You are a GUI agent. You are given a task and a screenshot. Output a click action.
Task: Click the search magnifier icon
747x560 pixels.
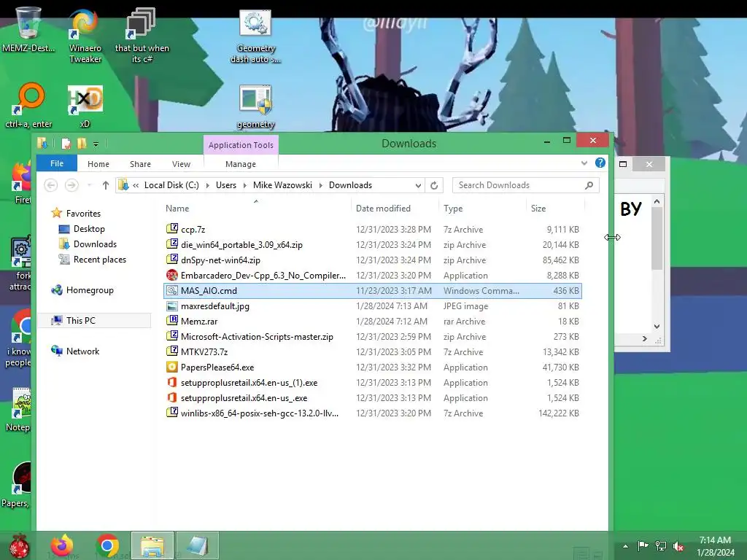click(x=589, y=185)
